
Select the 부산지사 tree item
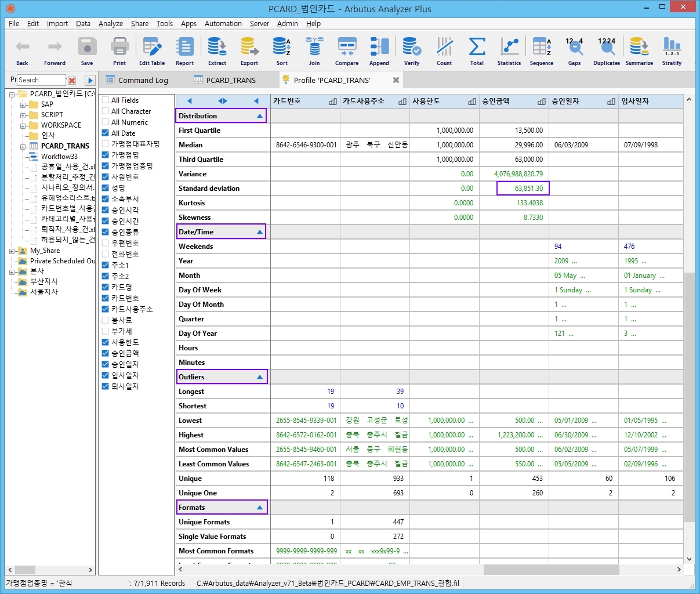(x=44, y=282)
